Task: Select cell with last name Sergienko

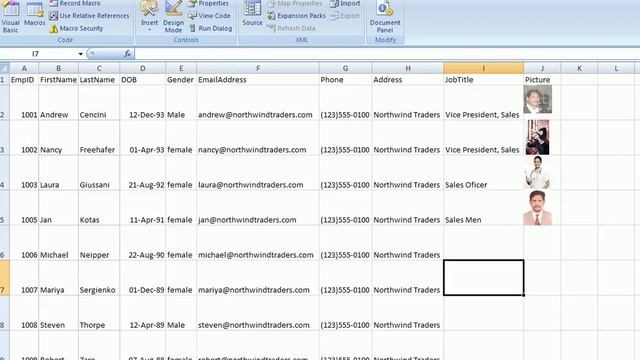Action: (99, 278)
